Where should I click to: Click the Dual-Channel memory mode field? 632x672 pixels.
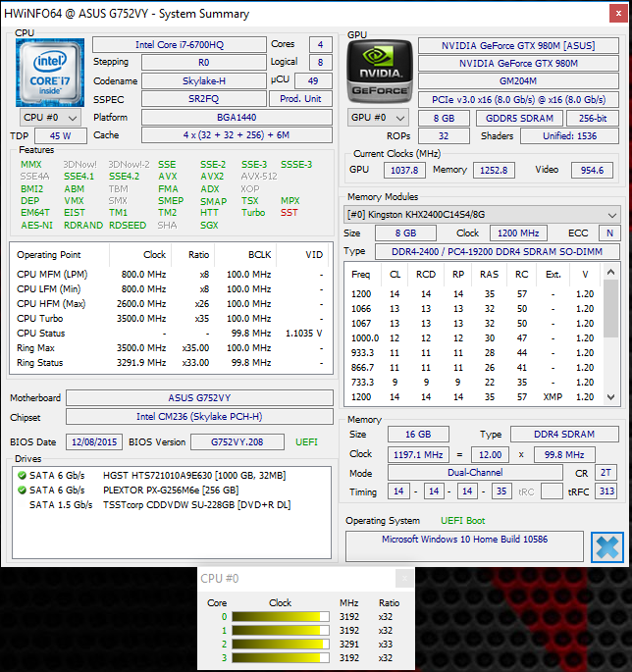475,473
